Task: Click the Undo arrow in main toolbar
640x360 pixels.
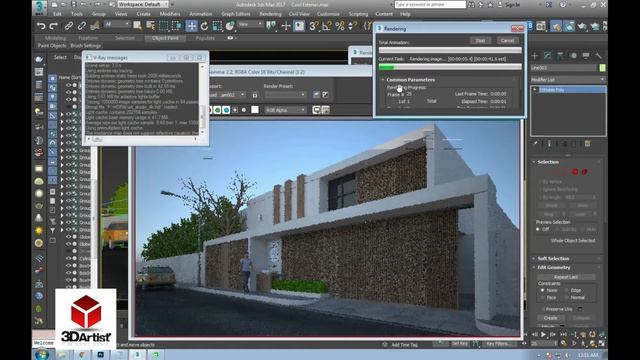Action: tap(41, 26)
